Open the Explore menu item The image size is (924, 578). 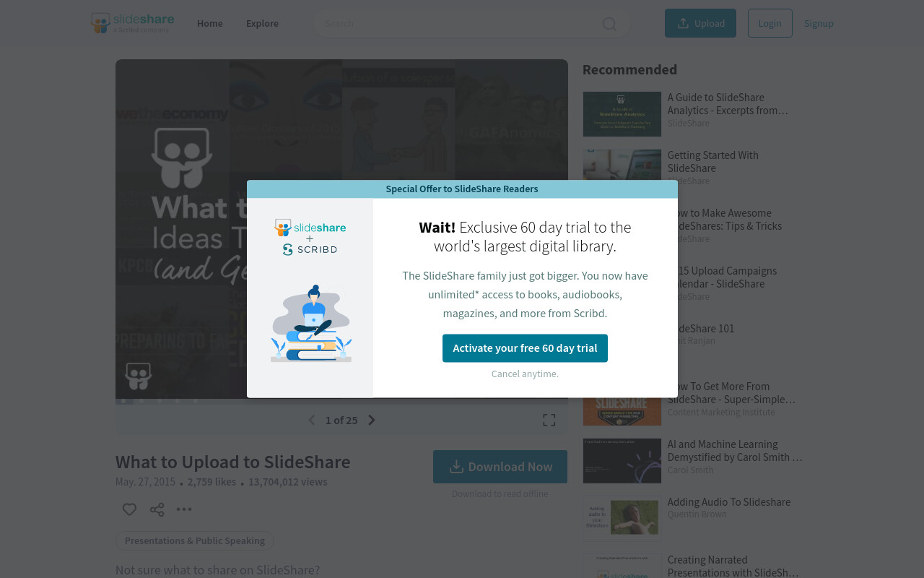coord(262,23)
